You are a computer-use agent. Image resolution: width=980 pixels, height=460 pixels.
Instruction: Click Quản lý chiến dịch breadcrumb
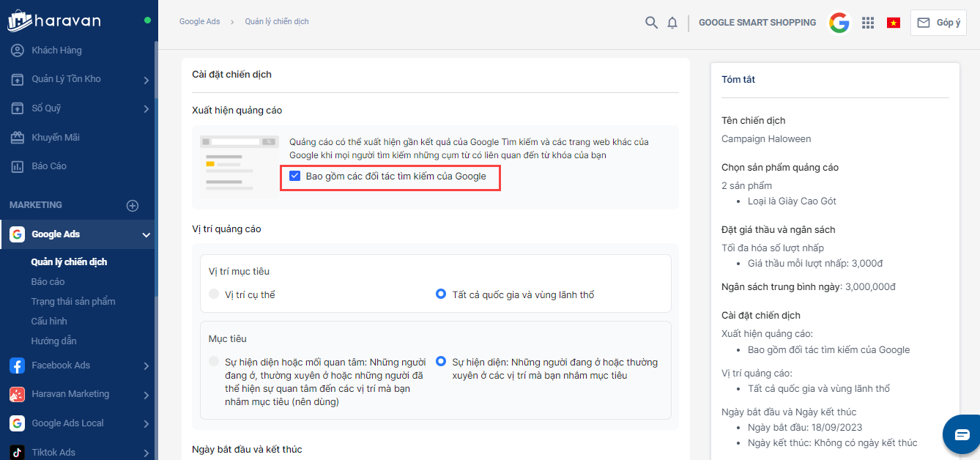(x=277, y=22)
